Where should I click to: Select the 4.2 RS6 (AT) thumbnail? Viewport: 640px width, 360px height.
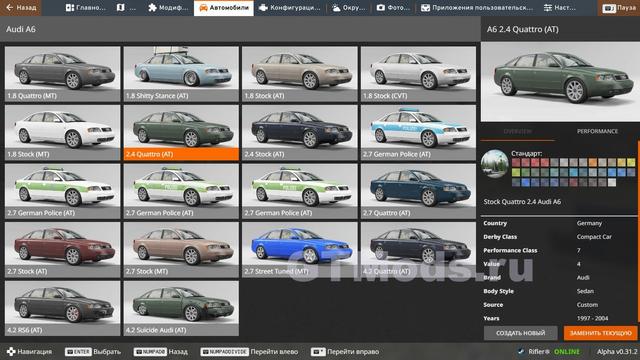[x=62, y=308]
